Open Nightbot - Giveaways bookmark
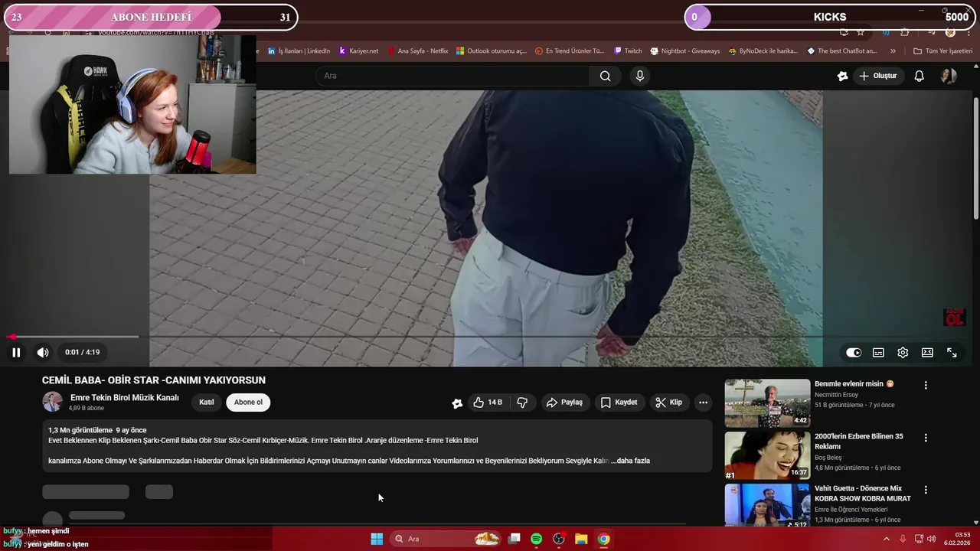Viewport: 980px width, 551px height. [685, 51]
